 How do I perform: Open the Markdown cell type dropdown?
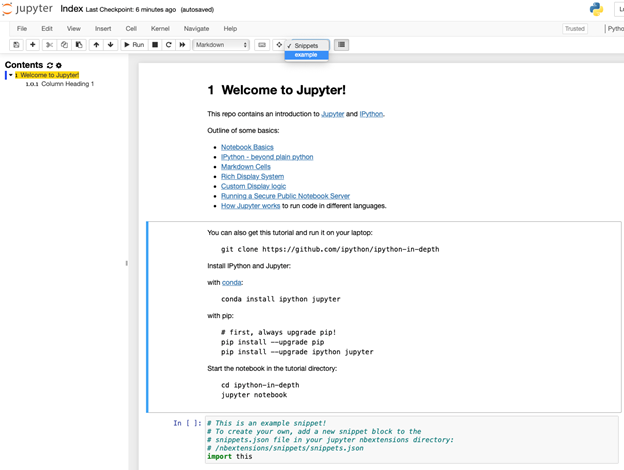221,45
